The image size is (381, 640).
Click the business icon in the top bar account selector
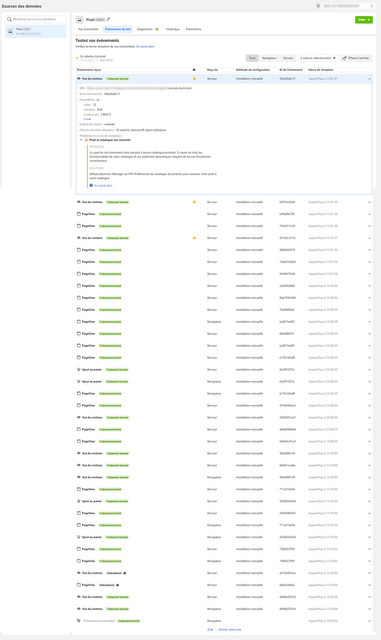(318, 6)
